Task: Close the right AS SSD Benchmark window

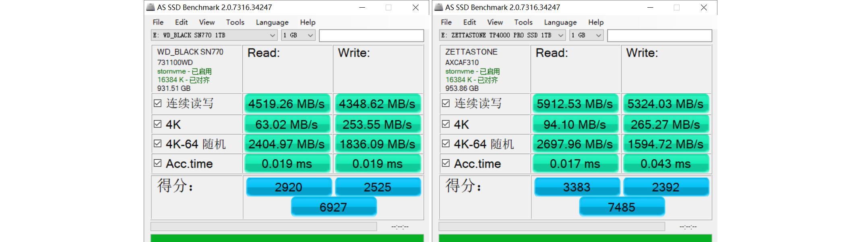Action: (704, 7)
